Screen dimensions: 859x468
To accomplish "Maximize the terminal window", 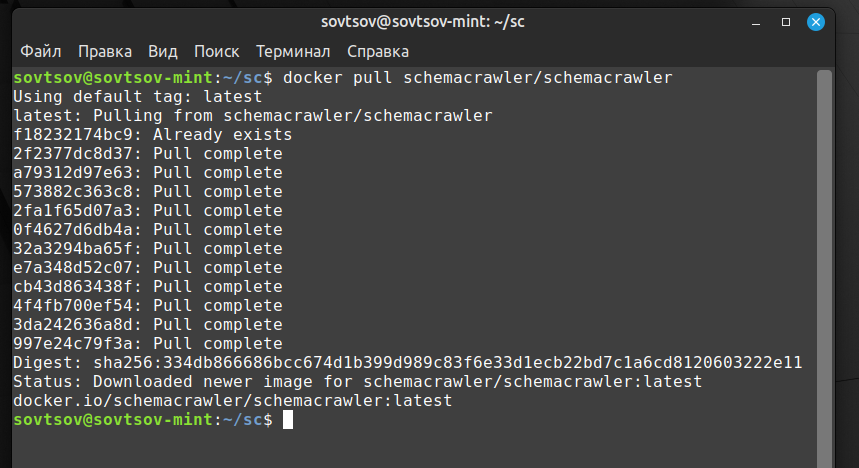I will tap(786, 22).
